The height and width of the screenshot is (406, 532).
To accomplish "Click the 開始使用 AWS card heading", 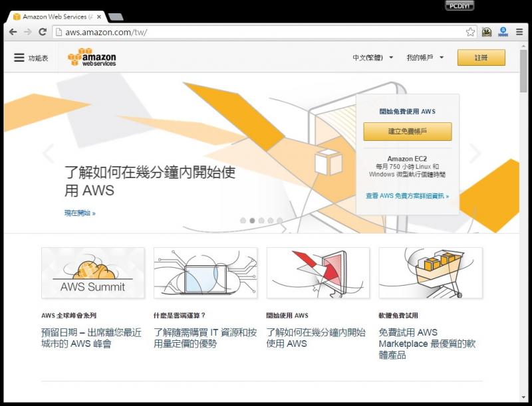I will tap(287, 316).
